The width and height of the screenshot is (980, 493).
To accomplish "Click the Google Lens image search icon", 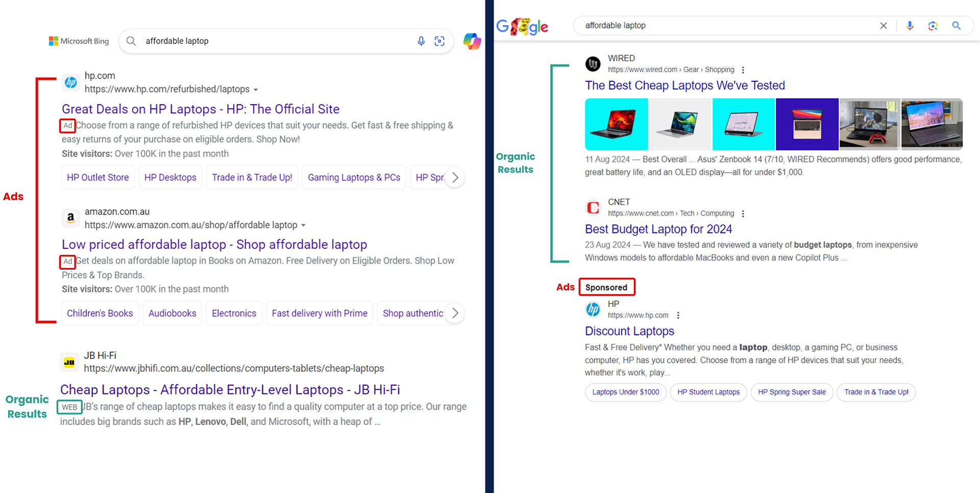I will pyautogui.click(x=933, y=26).
